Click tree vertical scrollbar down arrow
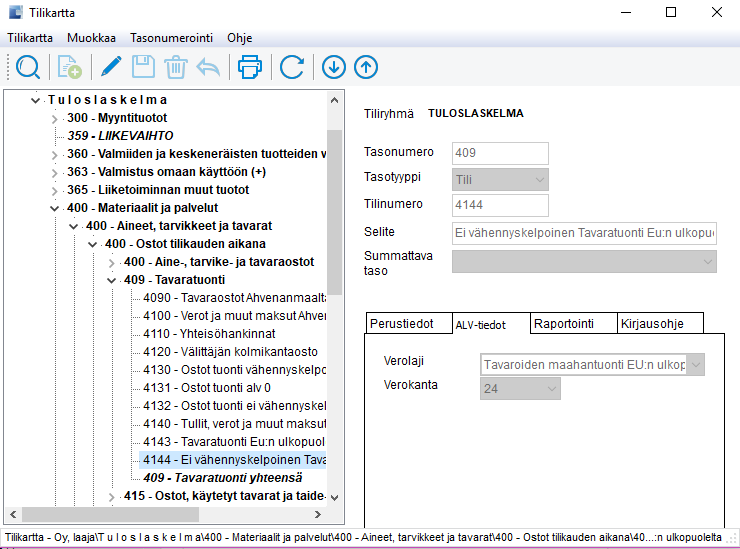This screenshot has height=549, width=740. pyautogui.click(x=335, y=498)
